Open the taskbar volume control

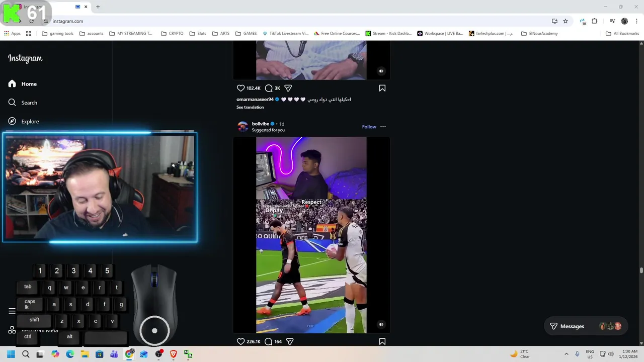tap(611, 354)
